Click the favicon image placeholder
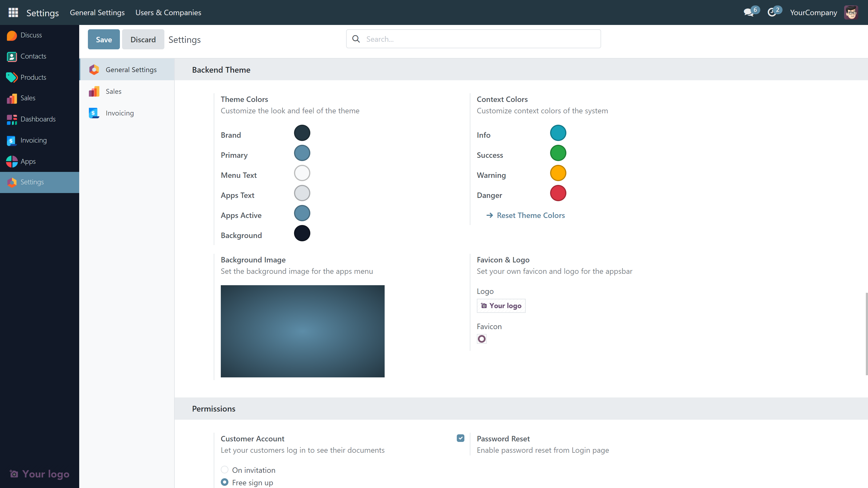The image size is (868, 488). [x=481, y=339]
